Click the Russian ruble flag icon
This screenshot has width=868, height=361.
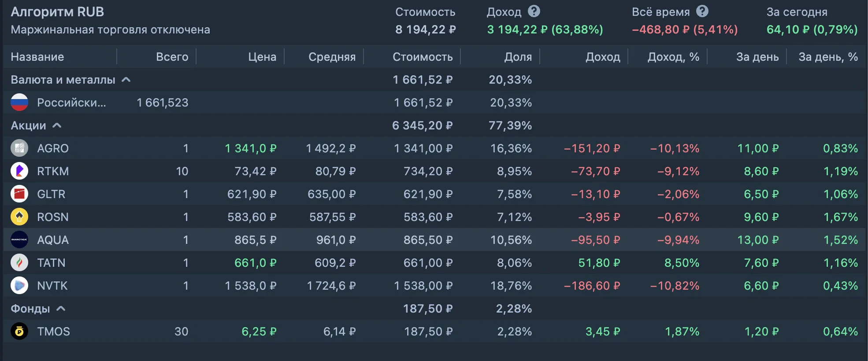coord(19,103)
